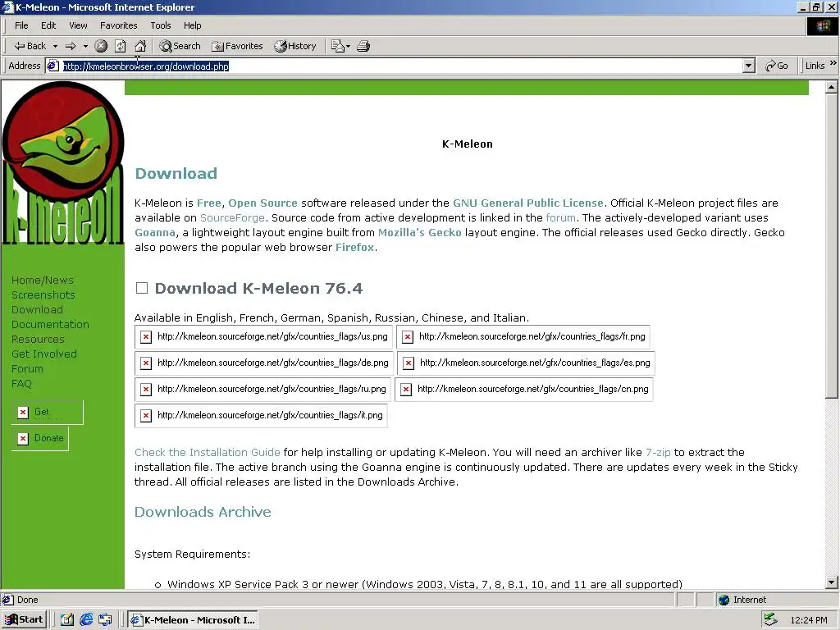Click the system tray network icon

(x=770, y=620)
